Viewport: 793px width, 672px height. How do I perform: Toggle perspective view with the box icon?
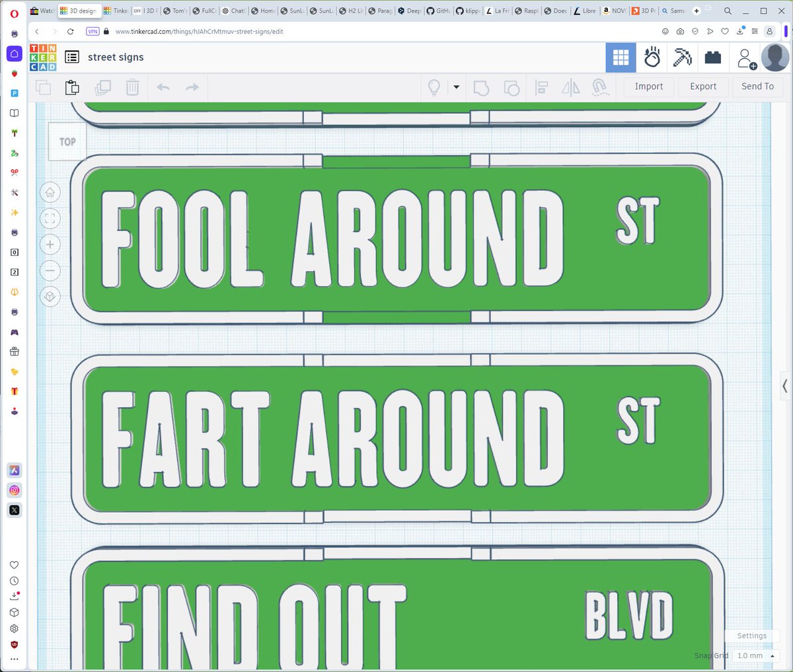pyautogui.click(x=50, y=296)
